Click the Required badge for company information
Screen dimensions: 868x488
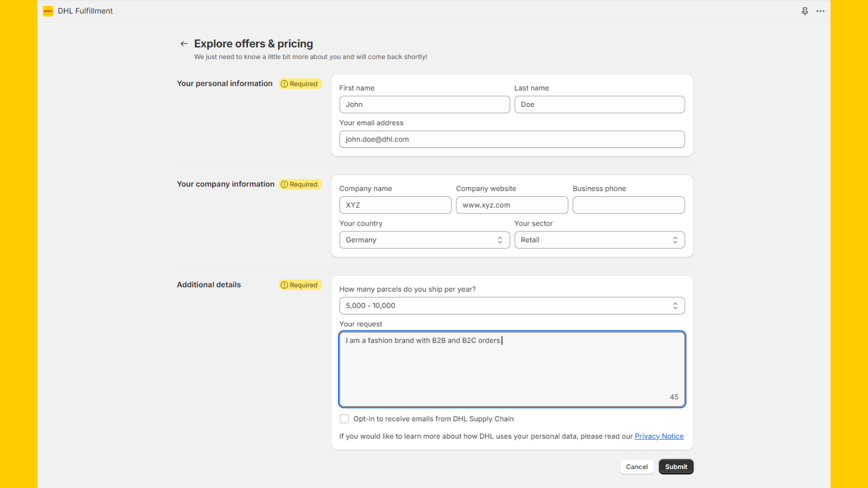[300, 184]
